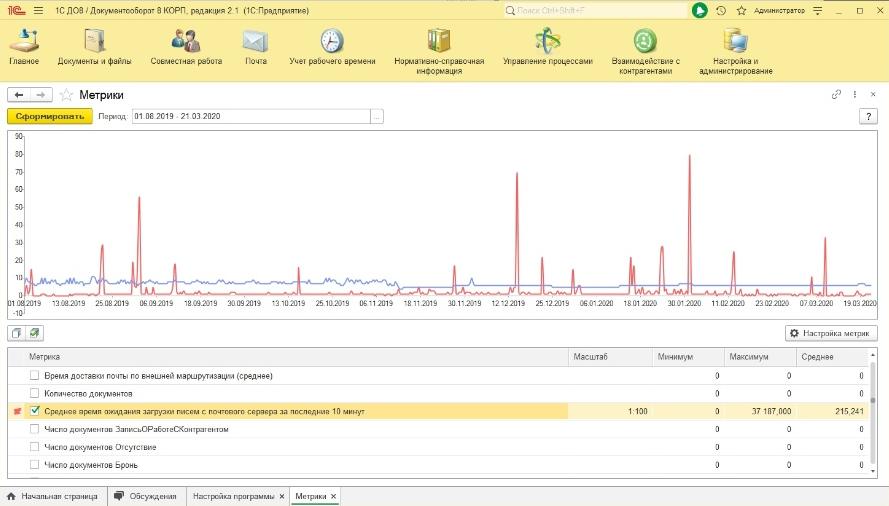Check Количество документов metric
889x506 pixels.
coord(35,393)
